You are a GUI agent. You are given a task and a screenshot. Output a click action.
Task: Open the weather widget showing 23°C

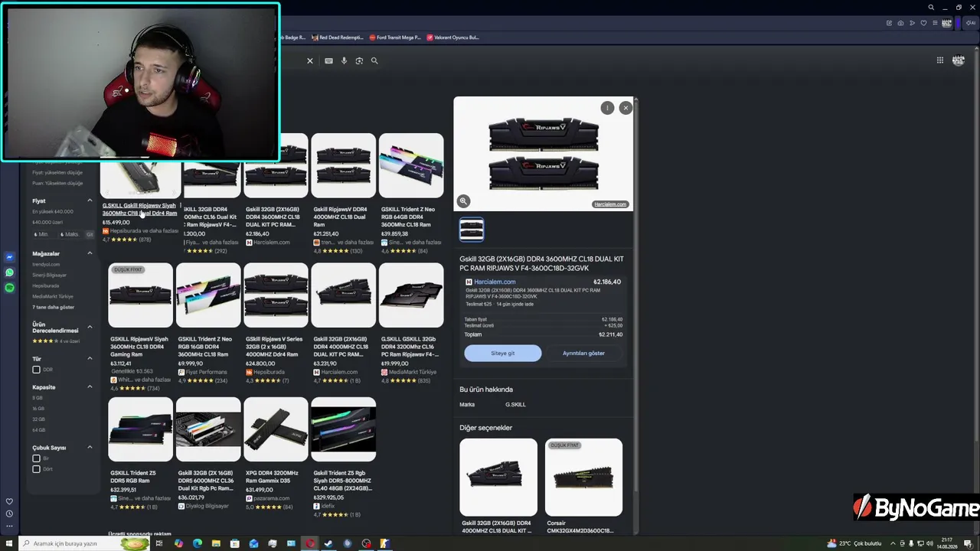click(x=854, y=543)
